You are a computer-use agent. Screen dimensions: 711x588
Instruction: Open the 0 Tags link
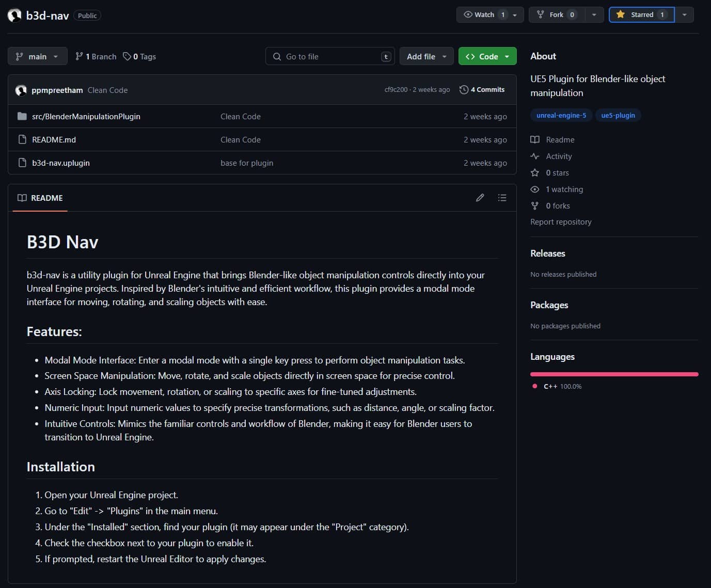[139, 56]
